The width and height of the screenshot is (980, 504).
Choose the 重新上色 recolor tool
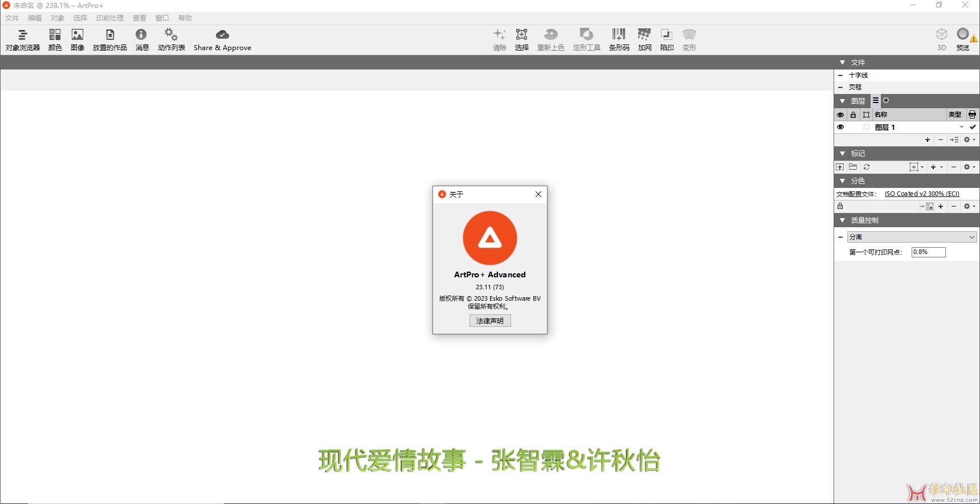pos(551,40)
